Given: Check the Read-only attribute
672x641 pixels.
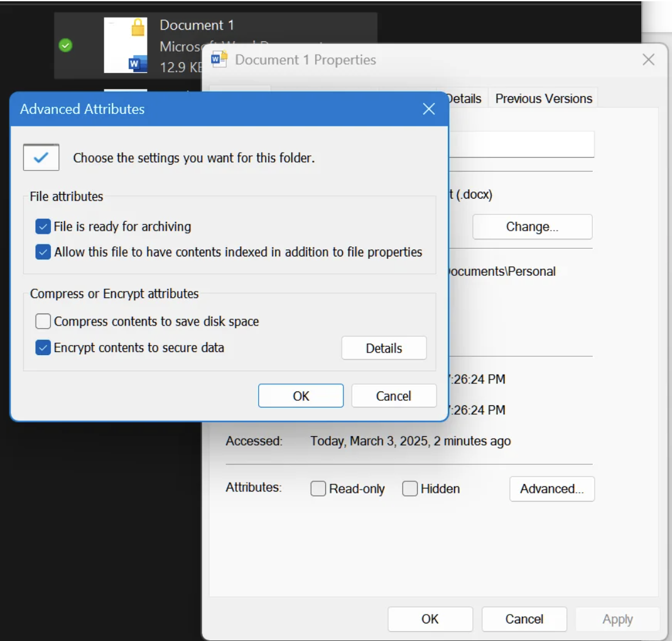Looking at the screenshot, I should tap(318, 489).
